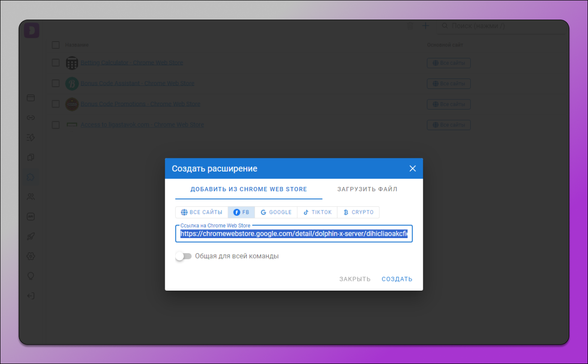Open the API section icon in the sidebar

click(31, 217)
